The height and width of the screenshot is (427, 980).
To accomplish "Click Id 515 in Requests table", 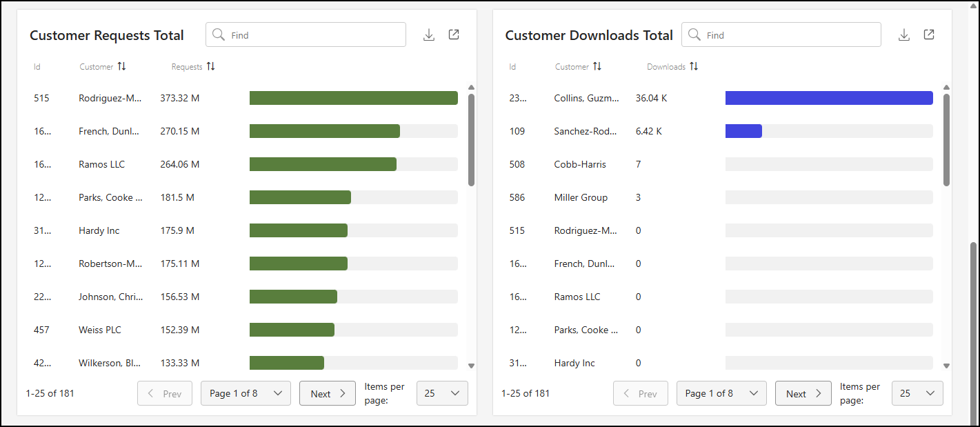I will pos(41,98).
